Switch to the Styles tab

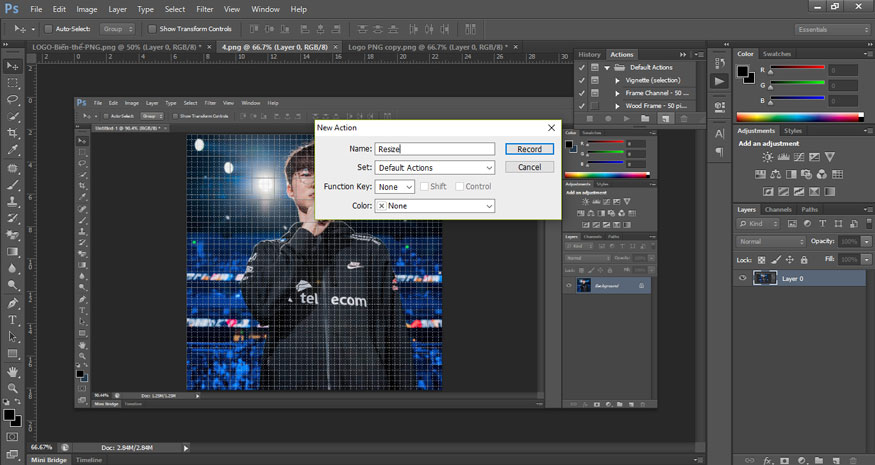[x=792, y=131]
